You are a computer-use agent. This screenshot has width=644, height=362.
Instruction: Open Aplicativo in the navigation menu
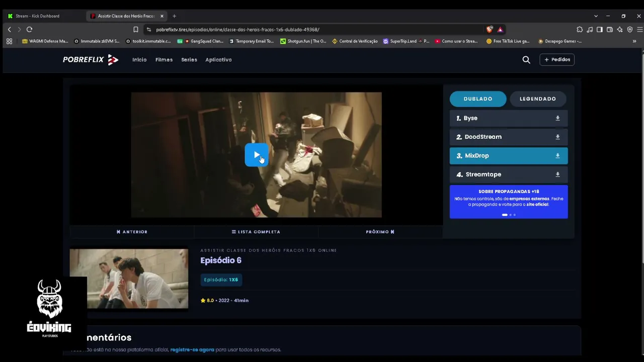click(x=218, y=60)
